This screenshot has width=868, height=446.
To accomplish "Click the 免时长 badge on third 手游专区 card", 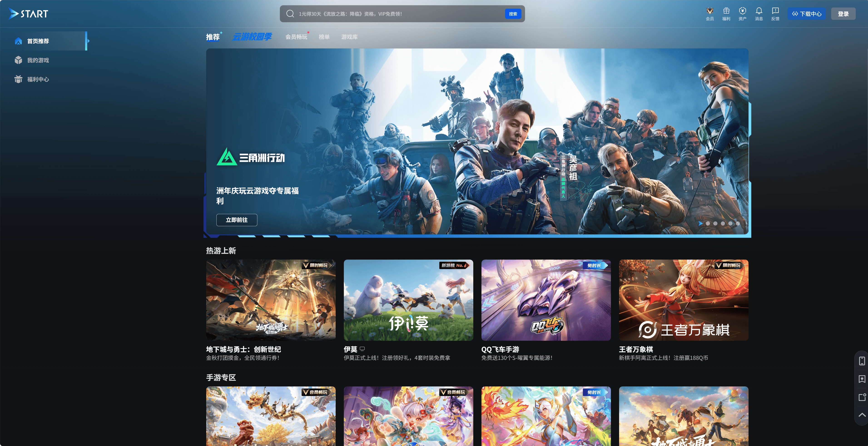I will click(x=595, y=392).
